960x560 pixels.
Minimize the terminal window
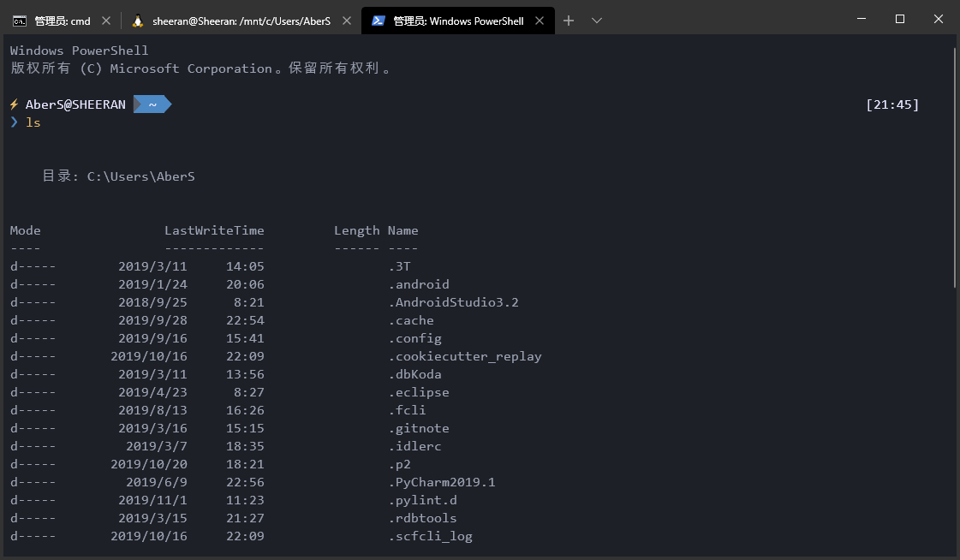pos(860,19)
